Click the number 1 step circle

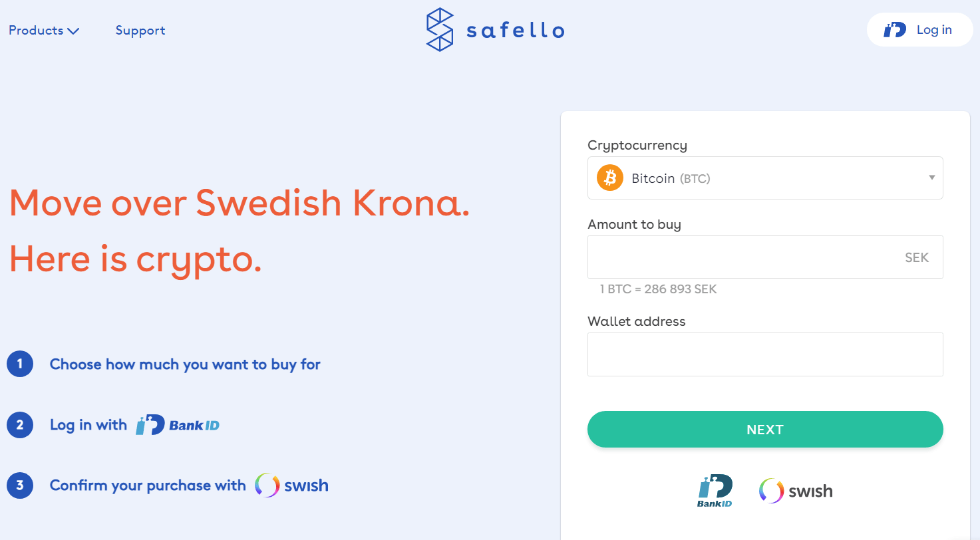click(x=20, y=364)
